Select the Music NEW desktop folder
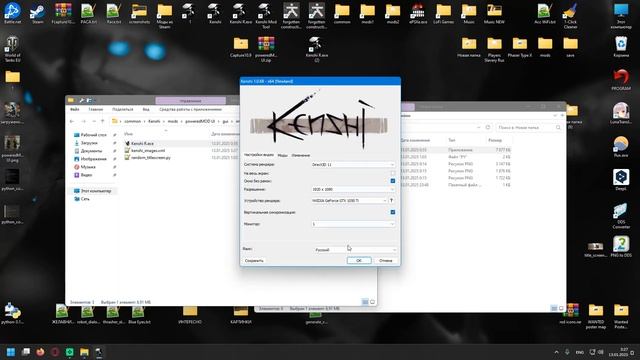 coord(494,13)
